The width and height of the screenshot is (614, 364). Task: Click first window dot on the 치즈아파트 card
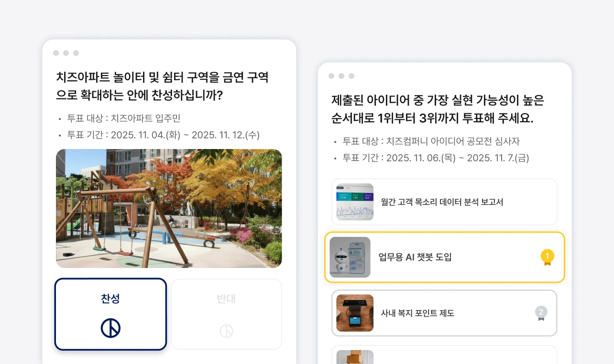(x=56, y=53)
